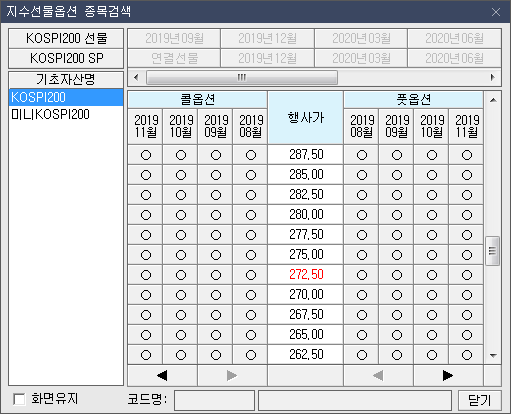Select put option 2019 11월 at strike 272.50
Image resolution: width=511 pixels, height=414 pixels.
click(467, 275)
